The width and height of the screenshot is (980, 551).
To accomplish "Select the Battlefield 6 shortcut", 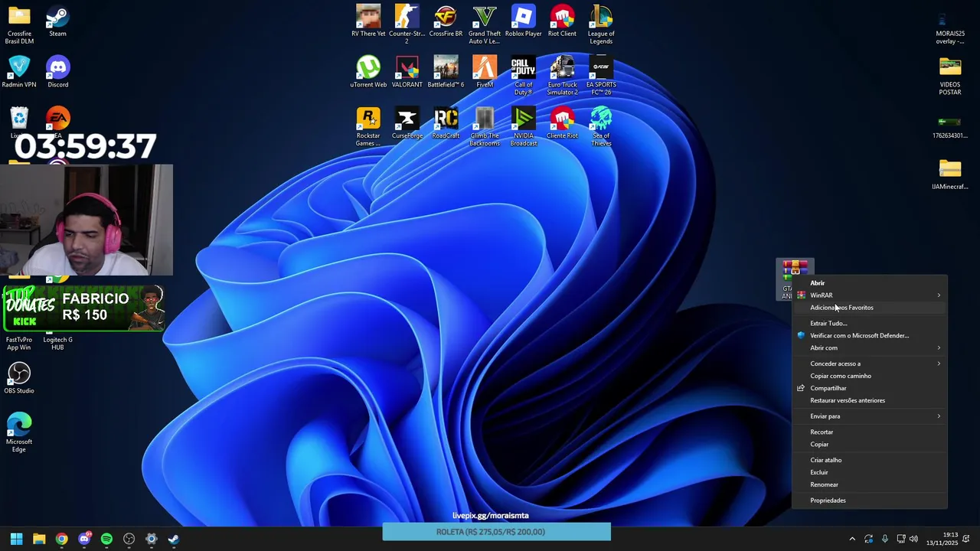I will 446,73.
